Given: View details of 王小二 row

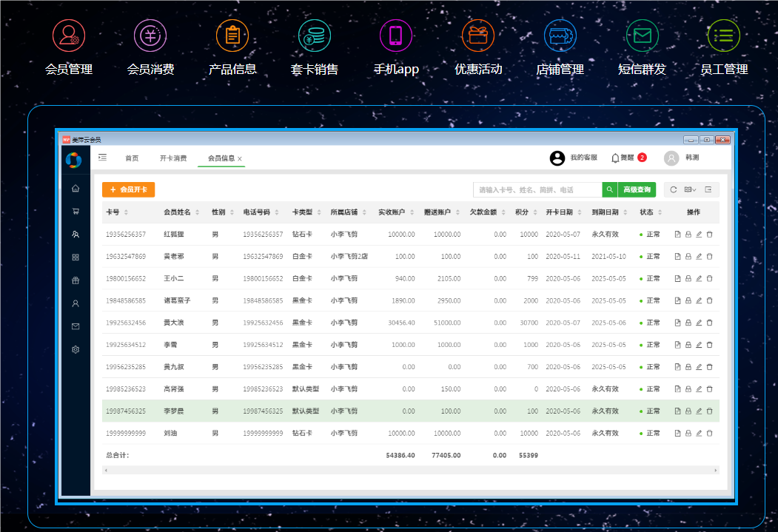Looking at the screenshot, I should click(x=677, y=279).
